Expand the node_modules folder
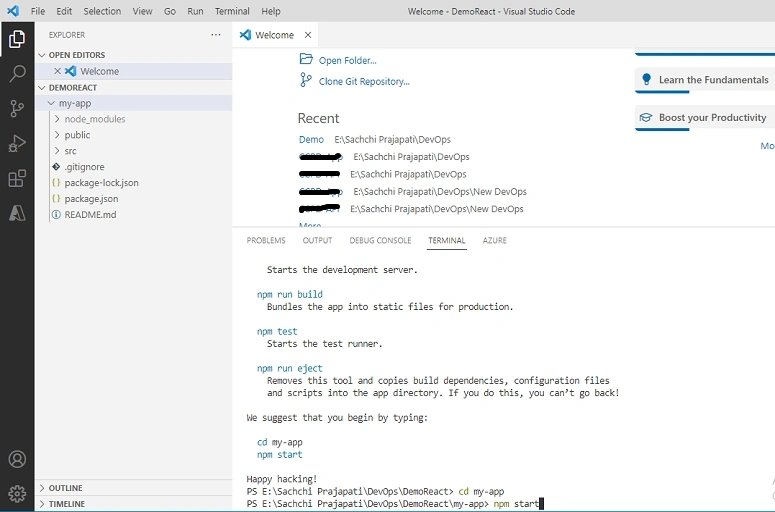Image resolution: width=775 pixels, height=512 pixels. coord(57,119)
